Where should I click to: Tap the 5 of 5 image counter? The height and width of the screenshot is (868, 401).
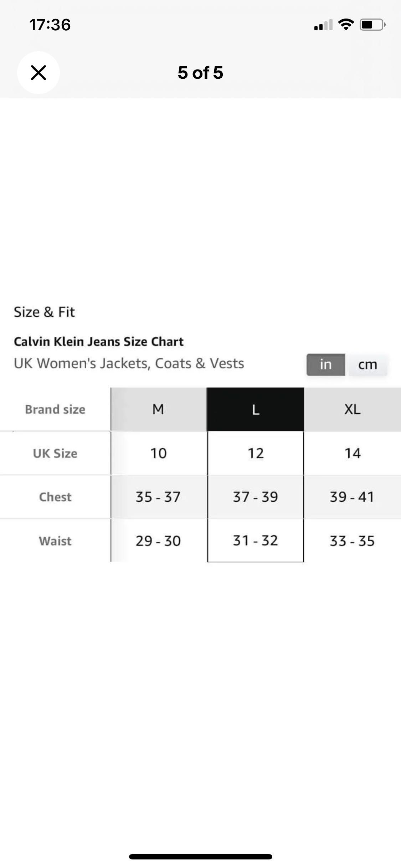coord(200,73)
